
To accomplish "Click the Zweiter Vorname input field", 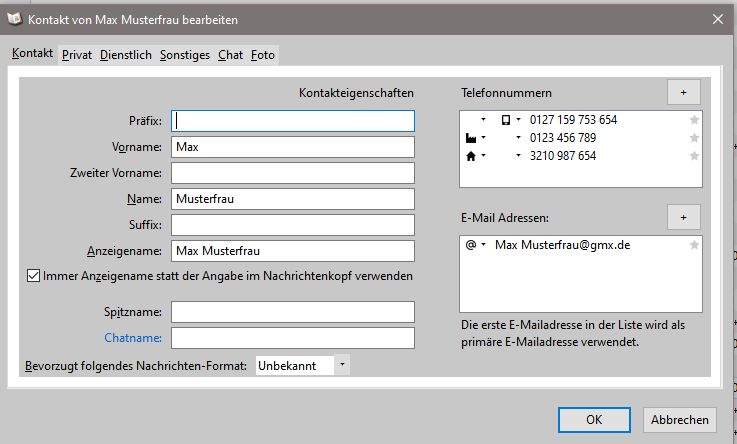I will coord(293,173).
